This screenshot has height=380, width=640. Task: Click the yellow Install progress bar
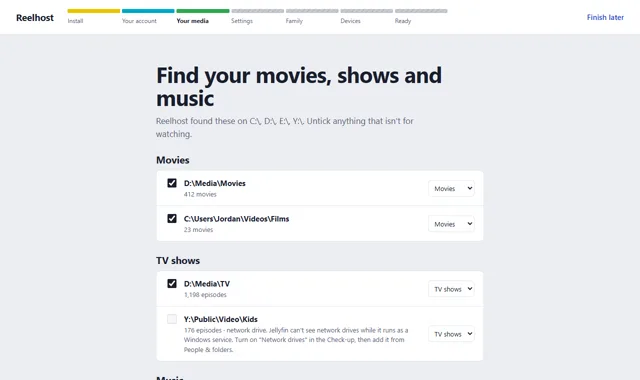(94, 11)
